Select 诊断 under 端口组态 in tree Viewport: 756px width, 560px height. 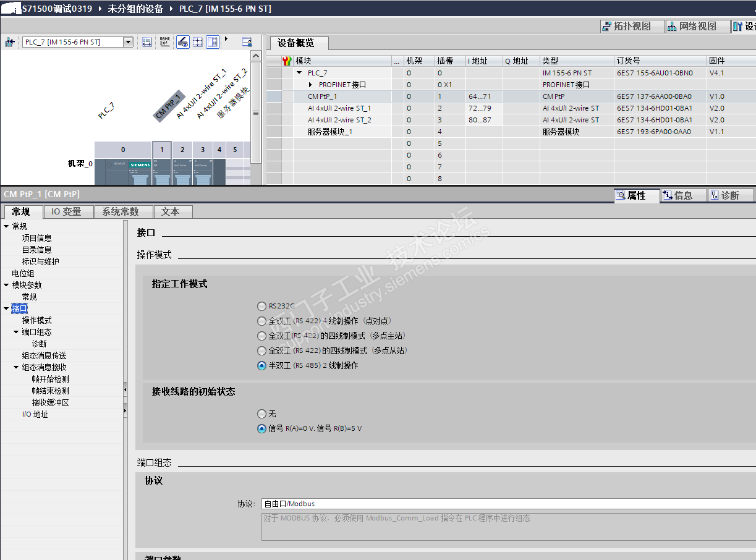(x=39, y=344)
